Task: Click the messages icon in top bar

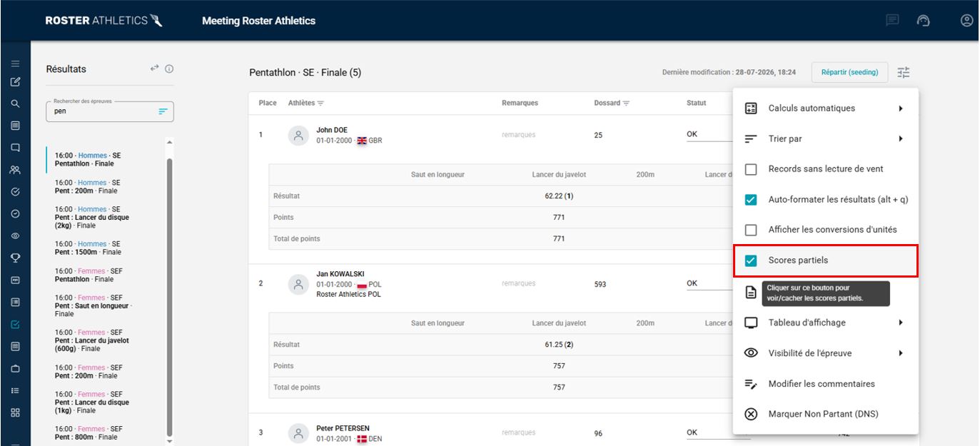Action: tap(892, 21)
